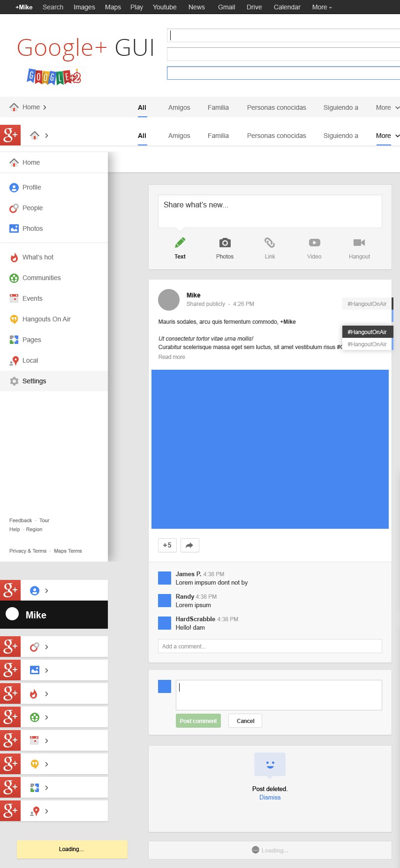The width and height of the screenshot is (400, 868).
Task: Click the Events calendar icon in sidebar
Action: pyautogui.click(x=14, y=298)
